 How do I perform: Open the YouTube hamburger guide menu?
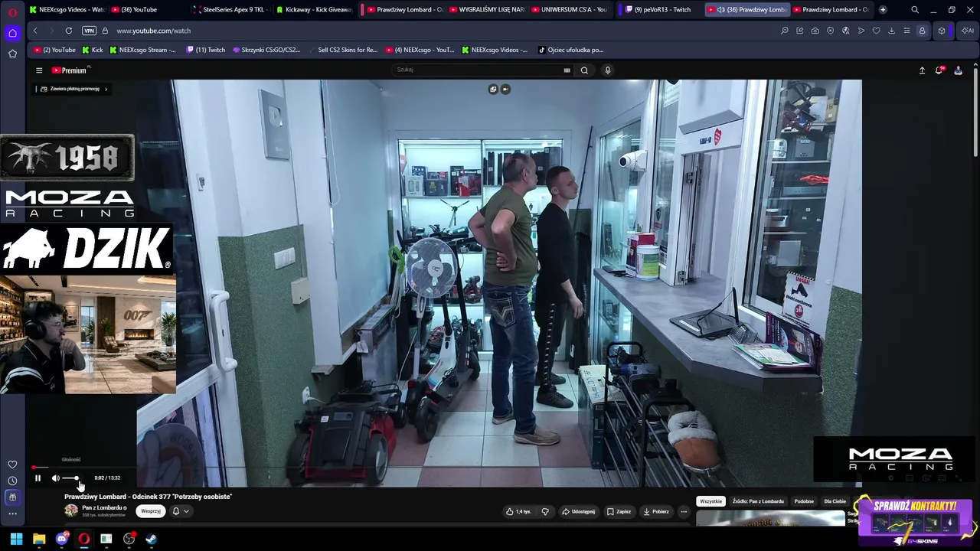point(39,70)
